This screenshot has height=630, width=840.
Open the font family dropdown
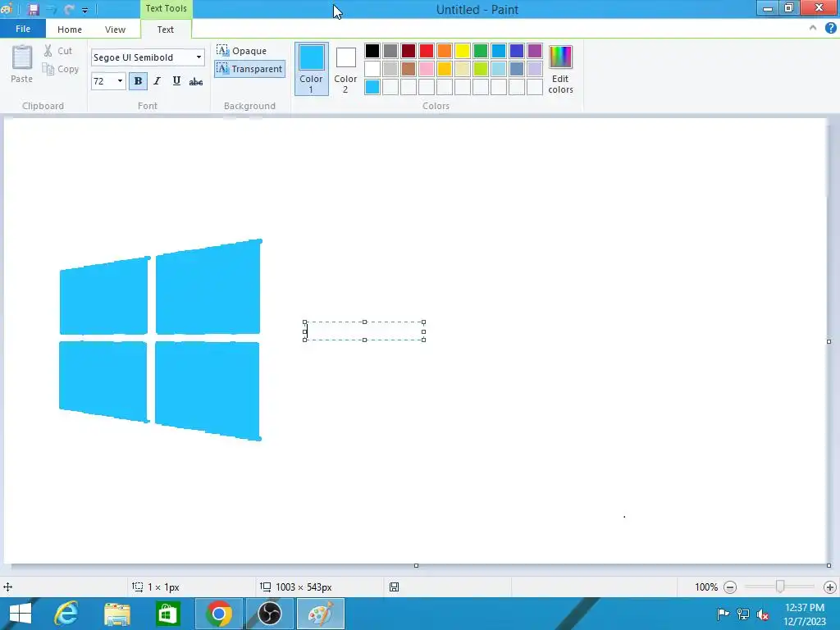(199, 57)
